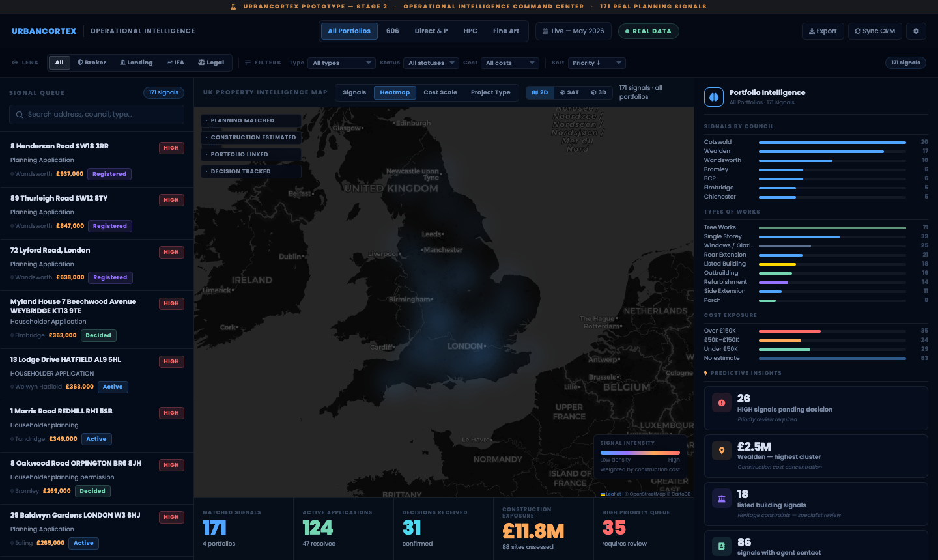Image resolution: width=938 pixels, height=560 pixels.
Task: Click Active status on 13 Lodge Drive
Action: pyautogui.click(x=113, y=387)
